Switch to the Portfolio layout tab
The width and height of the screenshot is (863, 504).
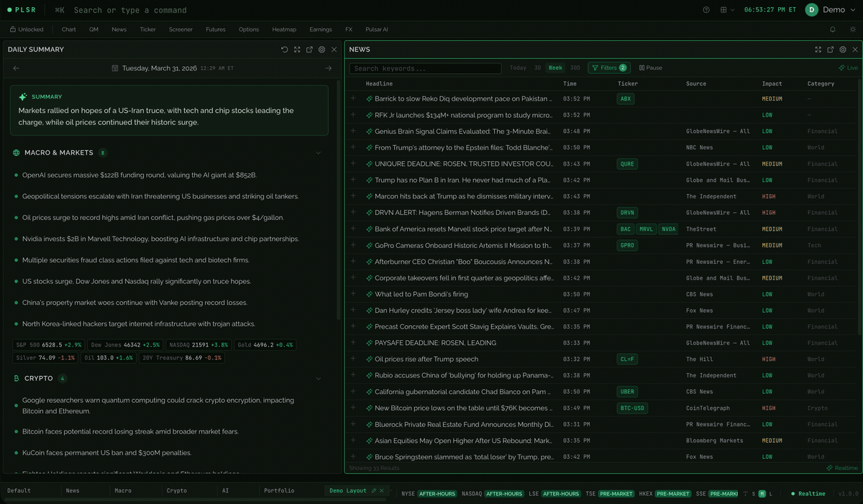(x=279, y=491)
